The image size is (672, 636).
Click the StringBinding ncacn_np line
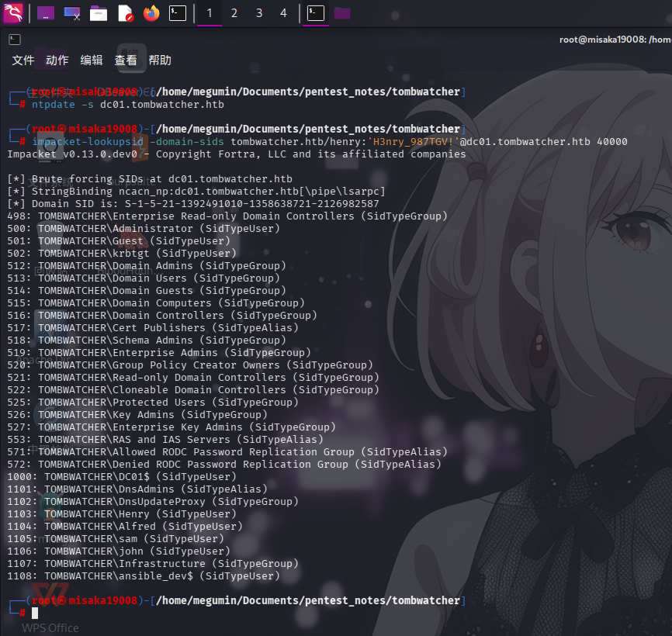pyautogui.click(x=196, y=192)
